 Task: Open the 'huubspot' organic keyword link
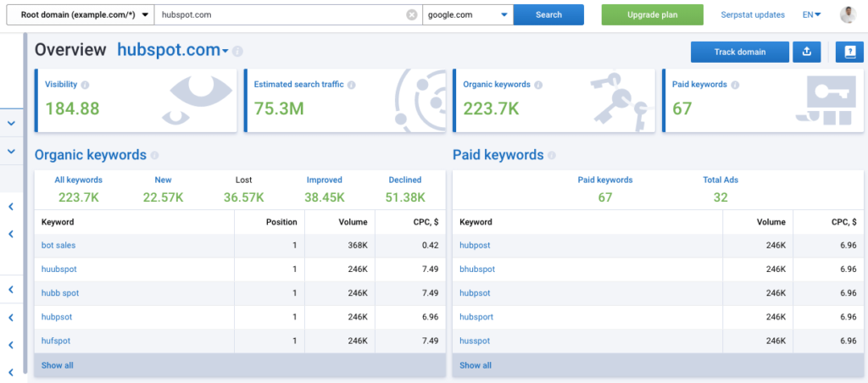click(x=58, y=269)
